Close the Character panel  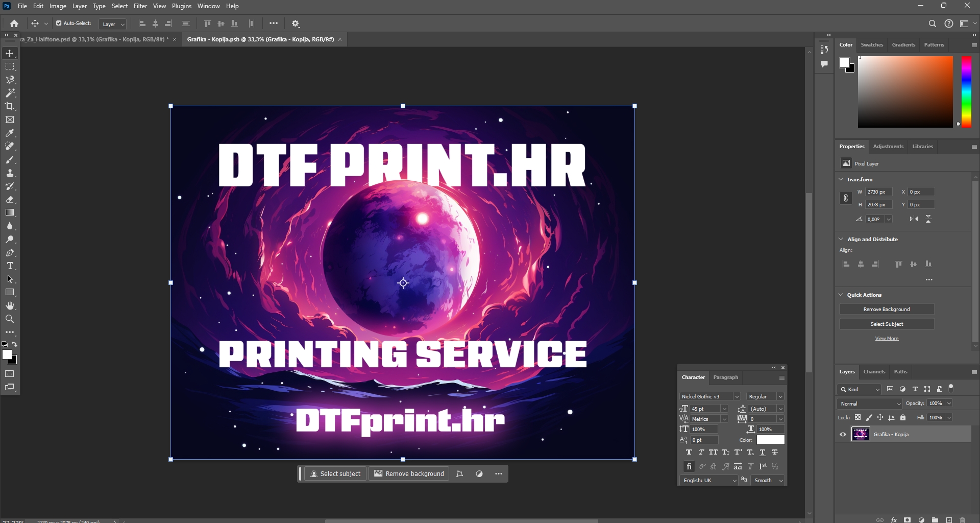783,368
